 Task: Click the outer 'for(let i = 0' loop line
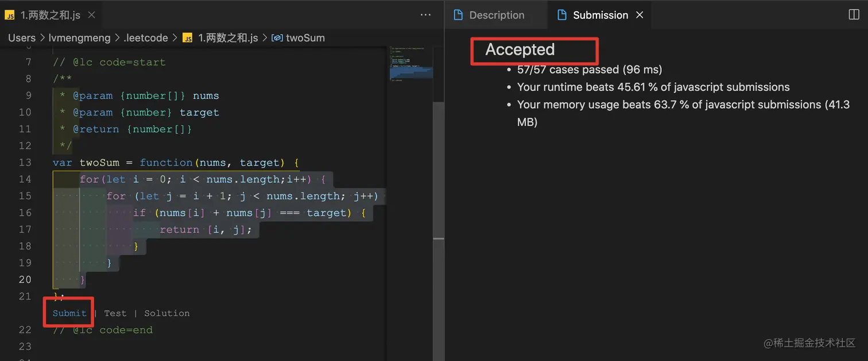[203, 179]
